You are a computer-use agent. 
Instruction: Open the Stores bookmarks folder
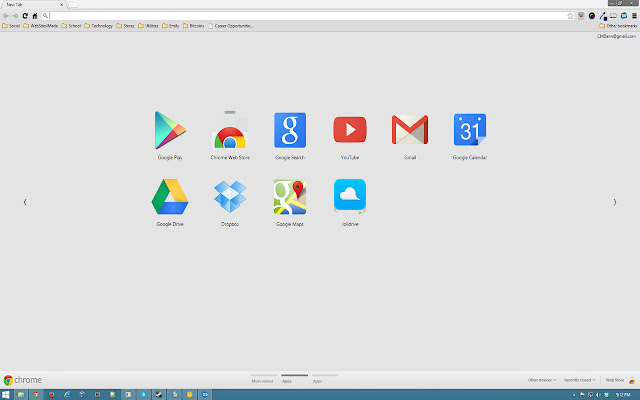click(x=125, y=26)
